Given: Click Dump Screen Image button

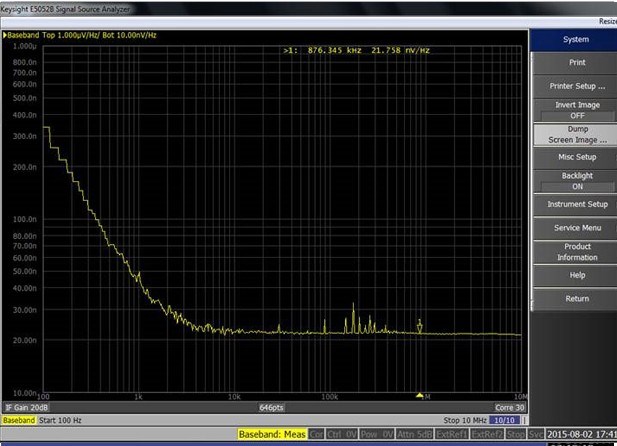Looking at the screenshot, I should [x=576, y=135].
